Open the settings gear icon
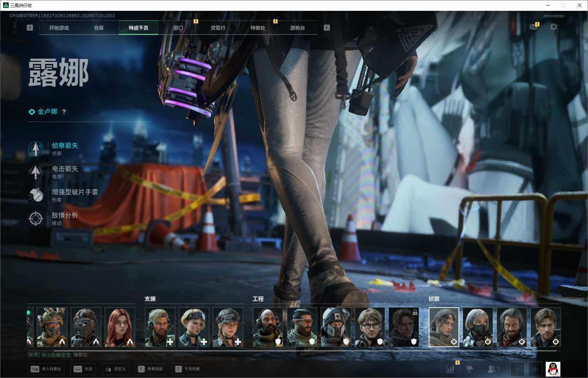588x378 pixels. (x=553, y=27)
